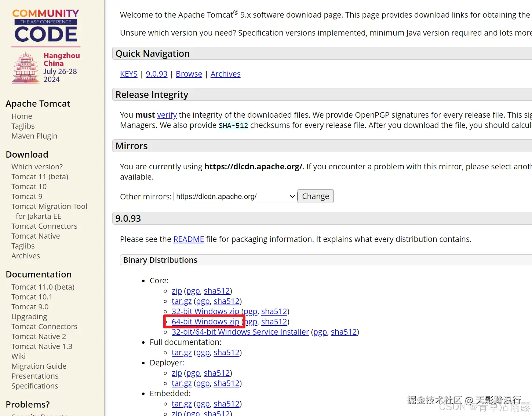
Task: Open Tomcat Native under Download section
Action: click(36, 236)
